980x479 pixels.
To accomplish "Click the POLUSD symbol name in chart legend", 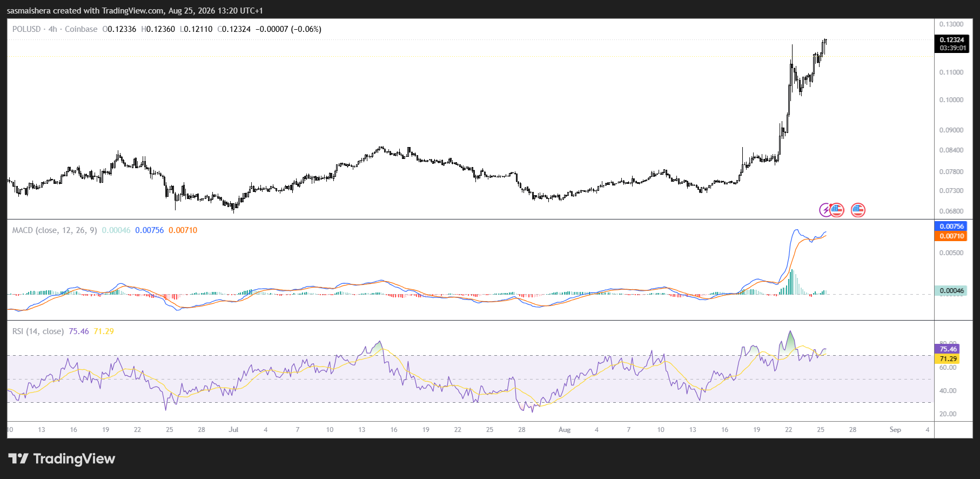I will click(26, 29).
